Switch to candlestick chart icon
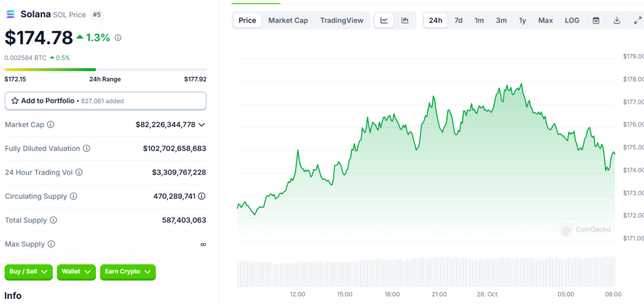Screen dimensions: 644x306 405,20
